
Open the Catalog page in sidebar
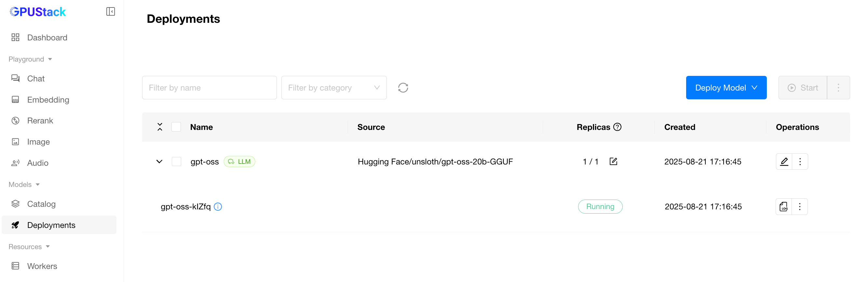point(41,204)
